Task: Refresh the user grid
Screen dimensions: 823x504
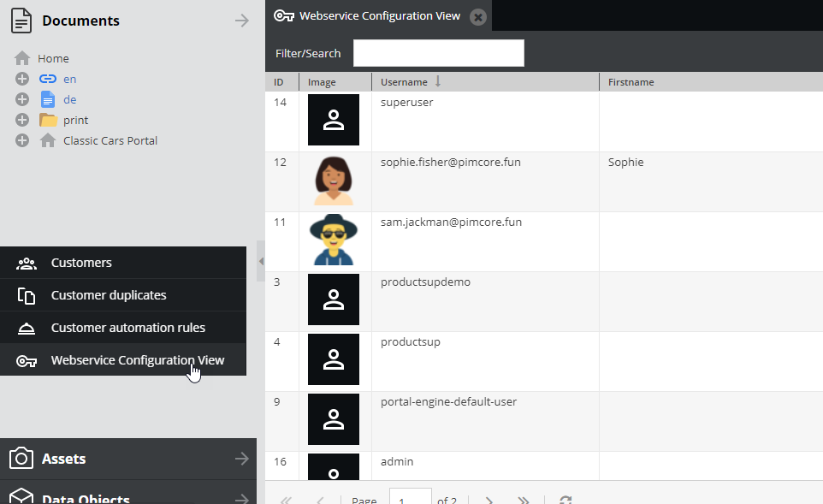Action: click(565, 500)
